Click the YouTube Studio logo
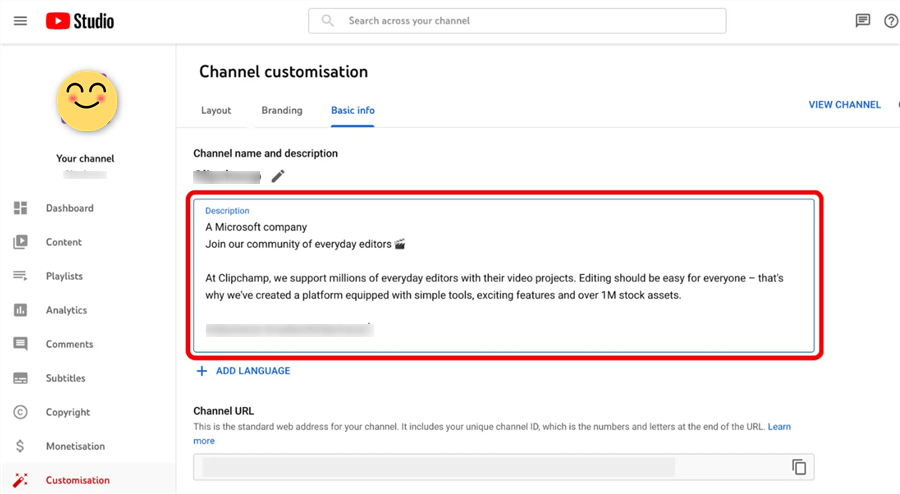The image size is (900, 494). (x=80, y=21)
